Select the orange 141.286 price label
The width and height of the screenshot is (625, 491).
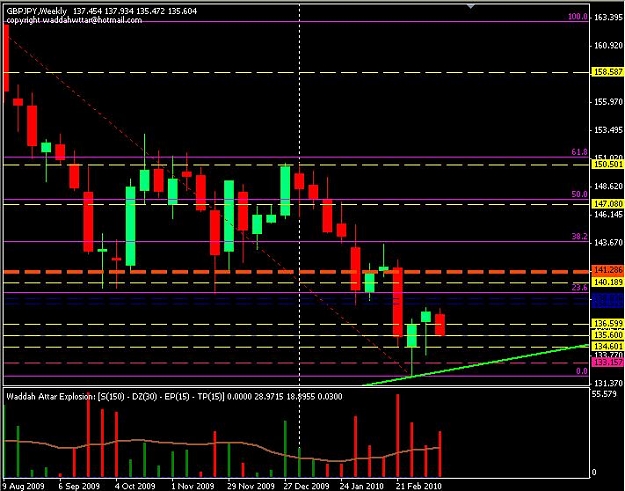coord(608,270)
